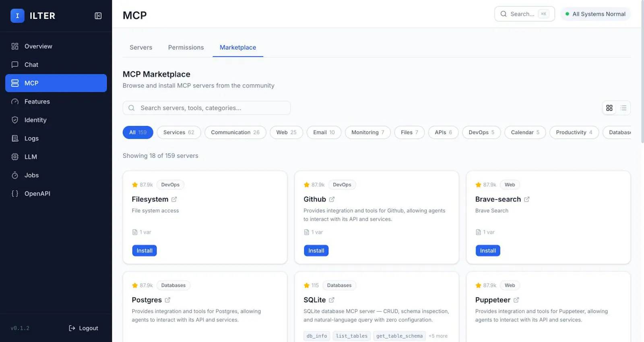Filter by APIs category
The image size is (644, 342).
[x=444, y=133]
